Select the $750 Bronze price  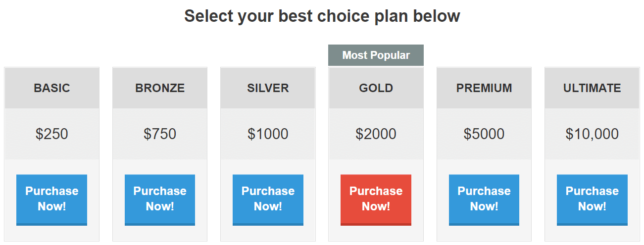pos(160,134)
